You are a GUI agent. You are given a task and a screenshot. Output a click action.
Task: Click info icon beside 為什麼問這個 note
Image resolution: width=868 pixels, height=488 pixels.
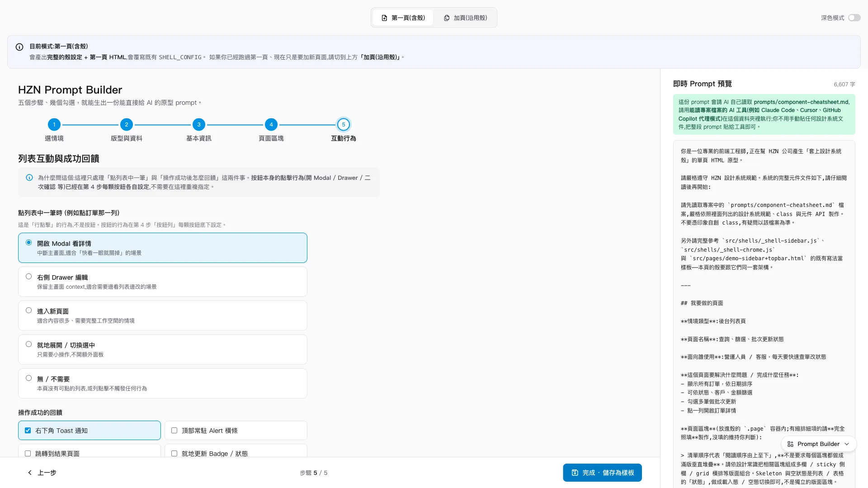point(29,178)
